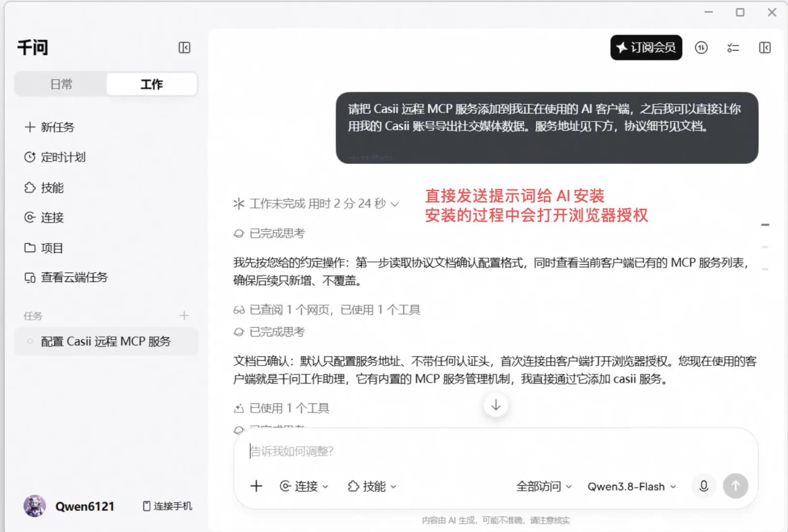788x532 pixels.
Task: Click the 千问 logo title
Action: pos(33,48)
